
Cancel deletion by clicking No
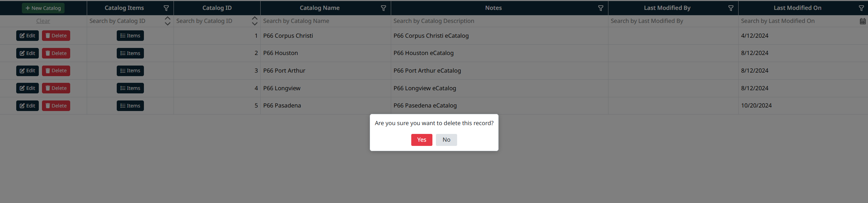point(446,140)
